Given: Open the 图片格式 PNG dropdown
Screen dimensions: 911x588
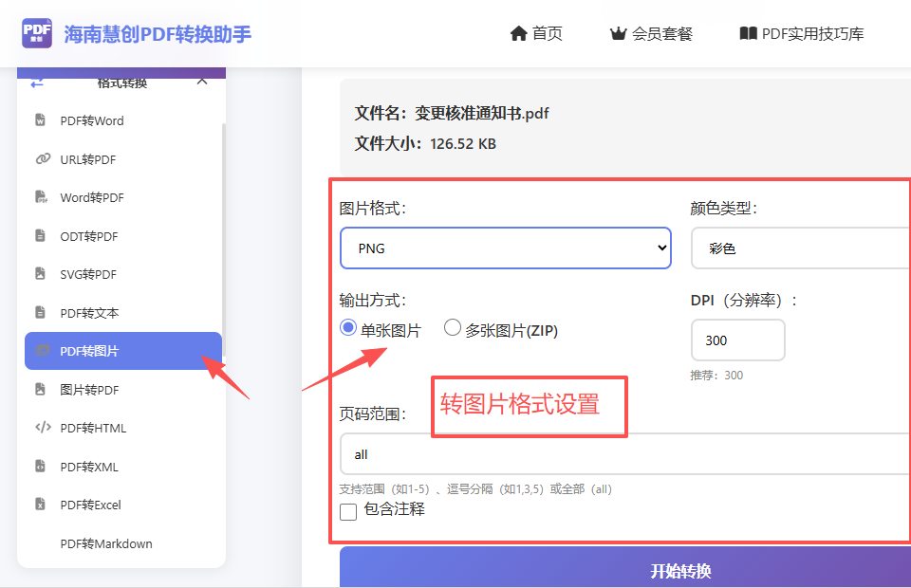Looking at the screenshot, I should pos(506,248).
